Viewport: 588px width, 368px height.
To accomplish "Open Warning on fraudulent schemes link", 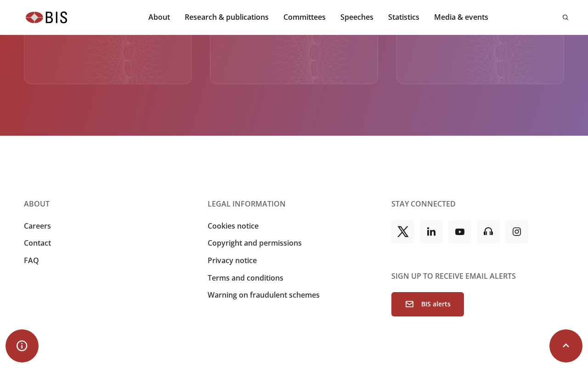I will (x=264, y=295).
